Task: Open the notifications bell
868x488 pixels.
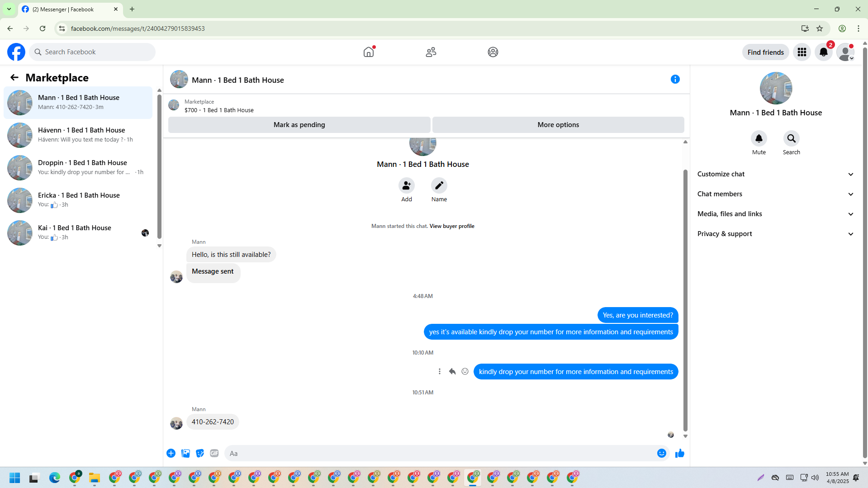Action: pyautogui.click(x=824, y=52)
